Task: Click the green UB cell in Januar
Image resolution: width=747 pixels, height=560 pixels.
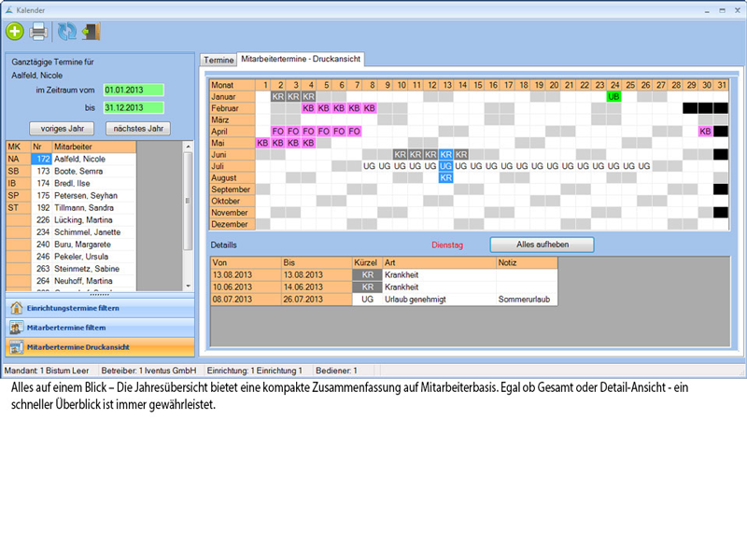Action: pos(613,96)
